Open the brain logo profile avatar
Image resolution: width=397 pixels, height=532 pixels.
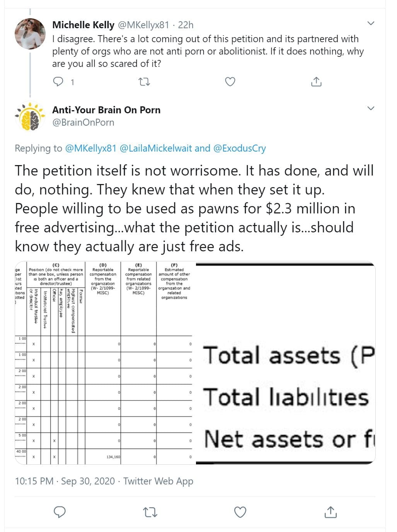30,116
